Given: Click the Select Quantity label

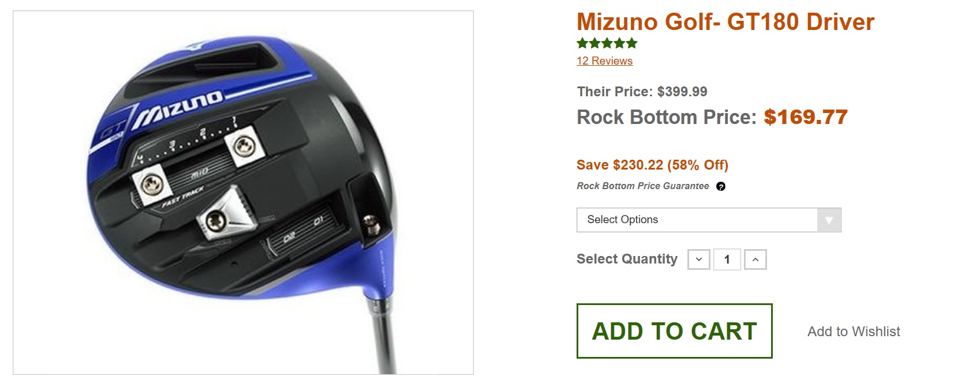Looking at the screenshot, I should click(x=627, y=259).
